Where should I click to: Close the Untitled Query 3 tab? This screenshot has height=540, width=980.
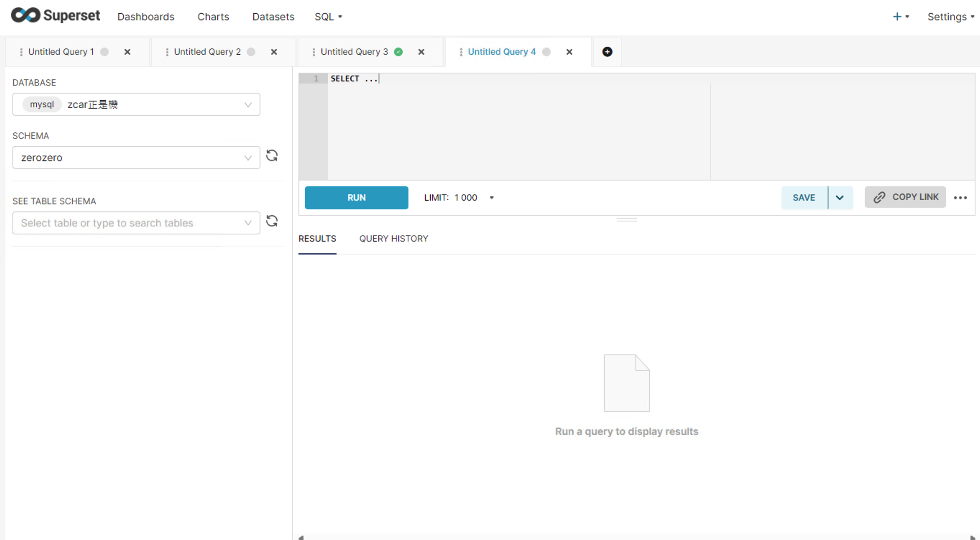tap(421, 52)
